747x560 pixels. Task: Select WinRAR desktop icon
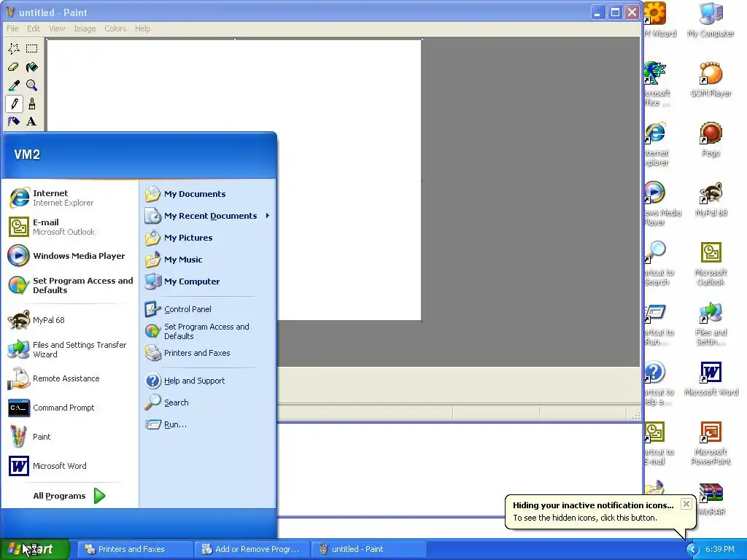[711, 499]
